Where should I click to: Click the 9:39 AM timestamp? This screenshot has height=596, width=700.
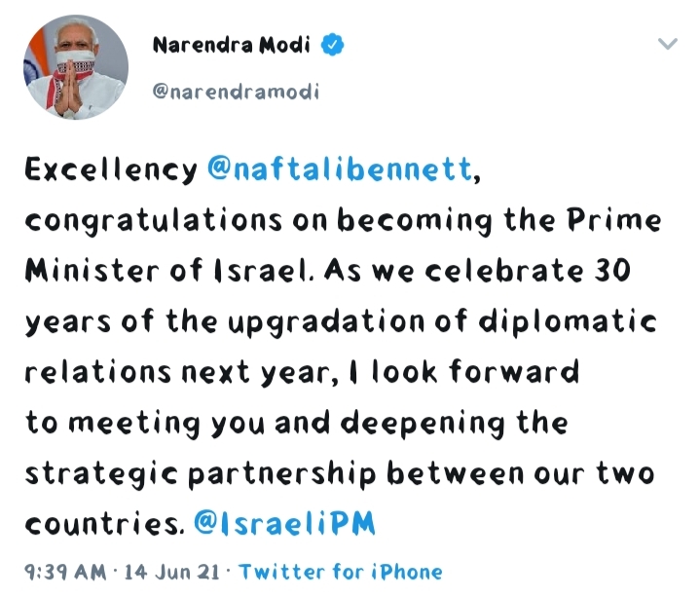tap(65, 572)
